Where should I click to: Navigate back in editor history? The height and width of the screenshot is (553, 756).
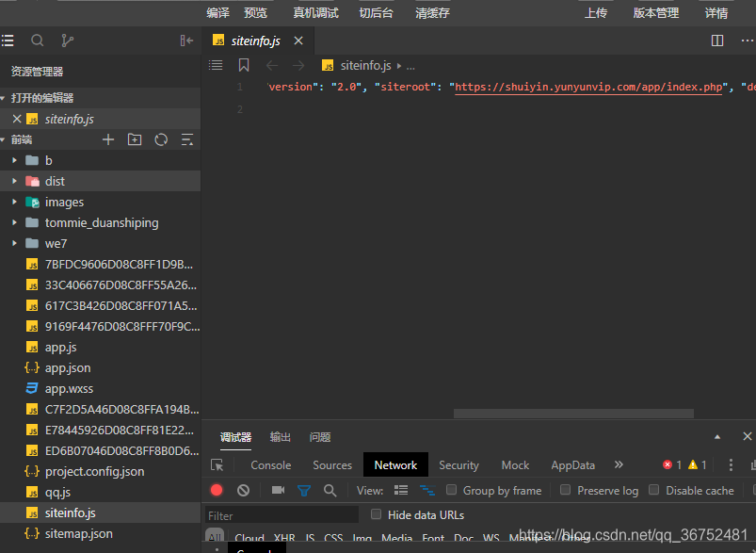click(x=272, y=65)
